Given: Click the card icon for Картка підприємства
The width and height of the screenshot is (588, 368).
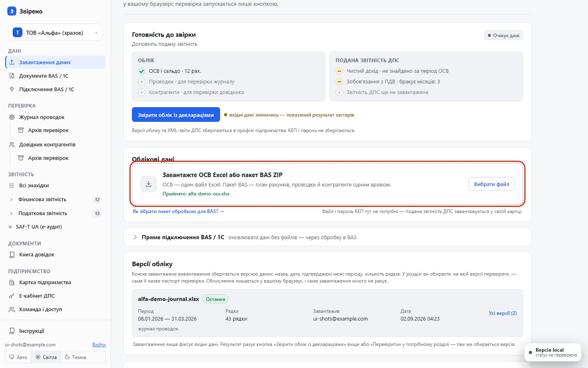Looking at the screenshot, I should click(x=12, y=282).
